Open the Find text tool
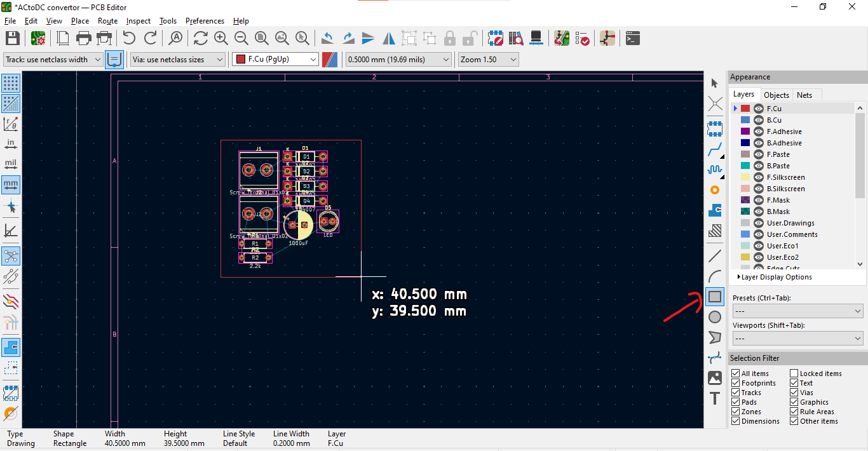 coord(175,38)
